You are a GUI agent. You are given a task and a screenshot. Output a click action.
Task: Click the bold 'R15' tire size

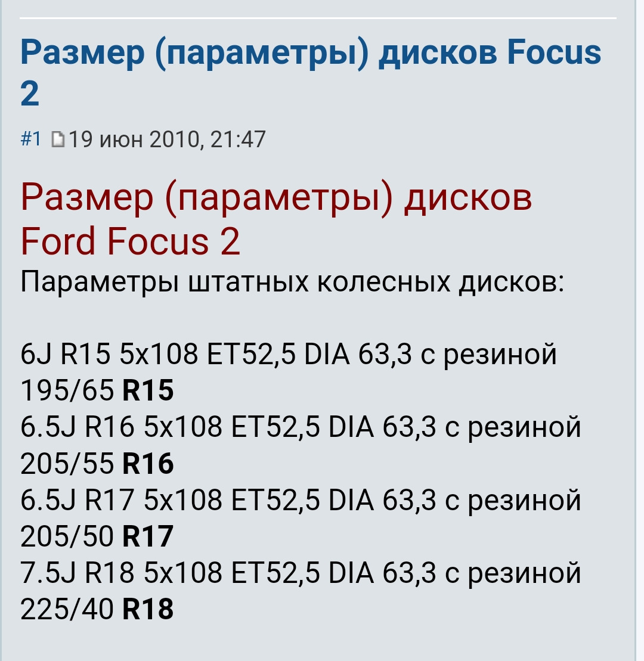[x=148, y=390]
